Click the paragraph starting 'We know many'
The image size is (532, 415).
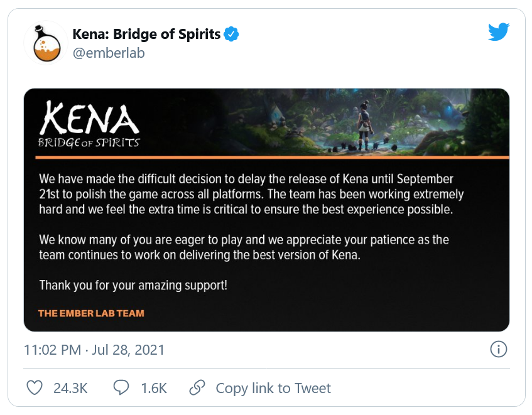(244, 247)
